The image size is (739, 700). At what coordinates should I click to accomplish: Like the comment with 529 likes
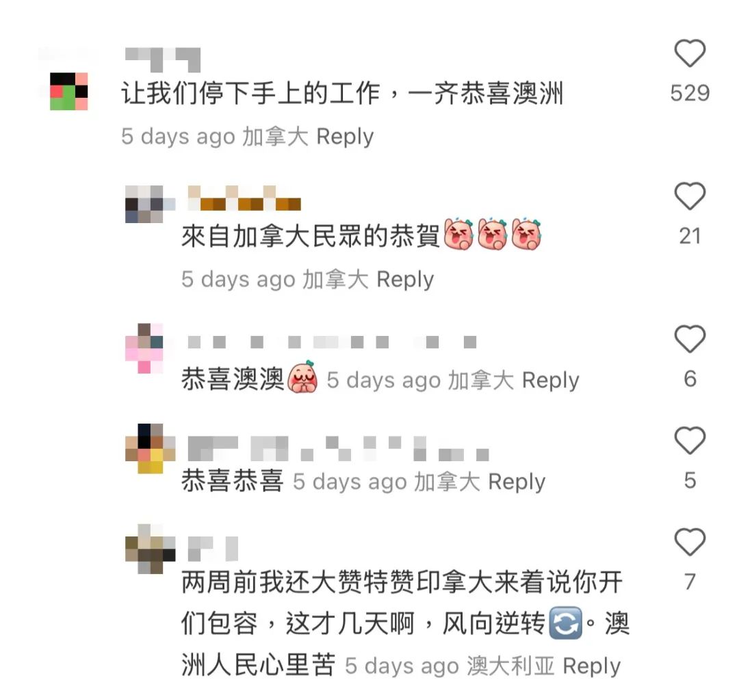690,53
